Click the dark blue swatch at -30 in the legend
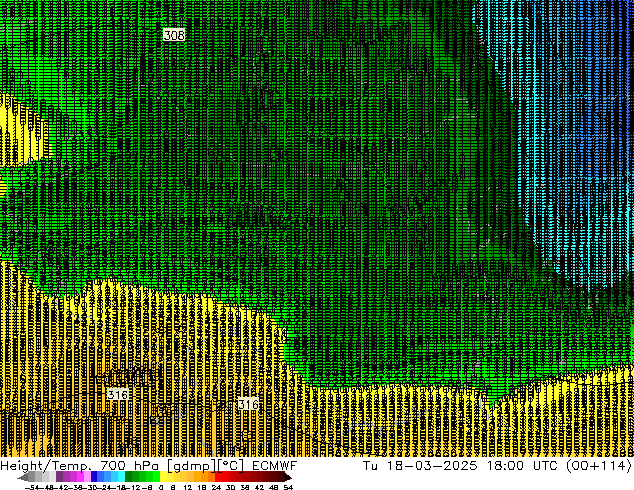The height and width of the screenshot is (490, 634). [x=94, y=478]
